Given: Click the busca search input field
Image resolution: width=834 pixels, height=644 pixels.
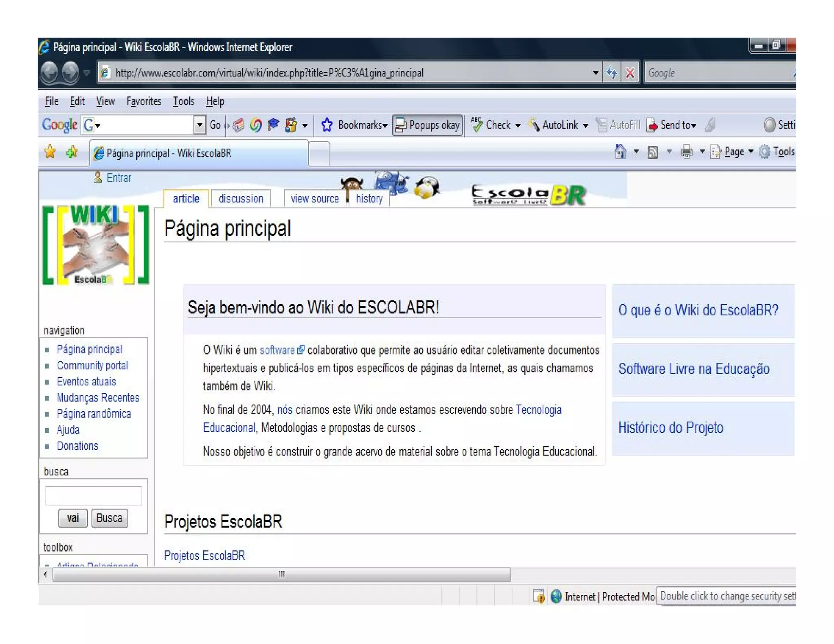Looking at the screenshot, I should (94, 495).
